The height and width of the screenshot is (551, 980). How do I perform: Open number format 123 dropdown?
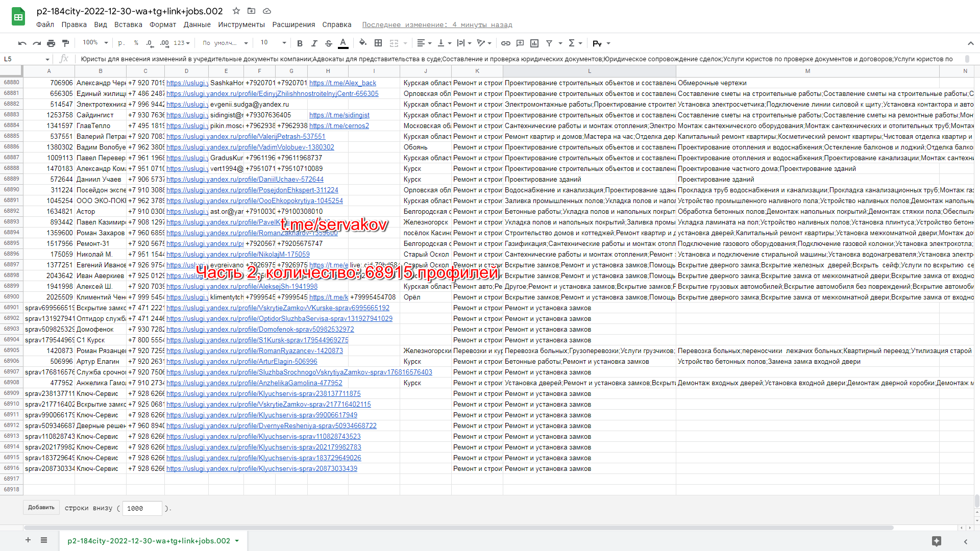[x=182, y=43]
